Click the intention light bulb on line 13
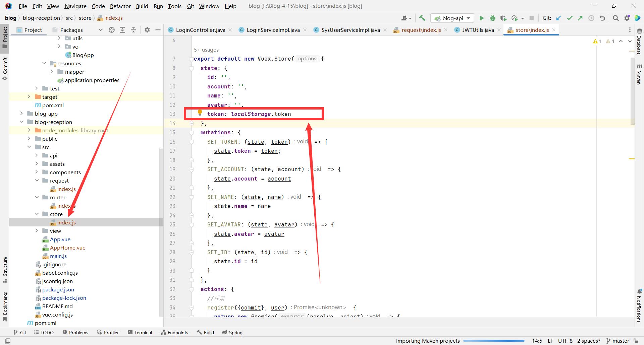The height and width of the screenshot is (345, 644). click(x=200, y=113)
